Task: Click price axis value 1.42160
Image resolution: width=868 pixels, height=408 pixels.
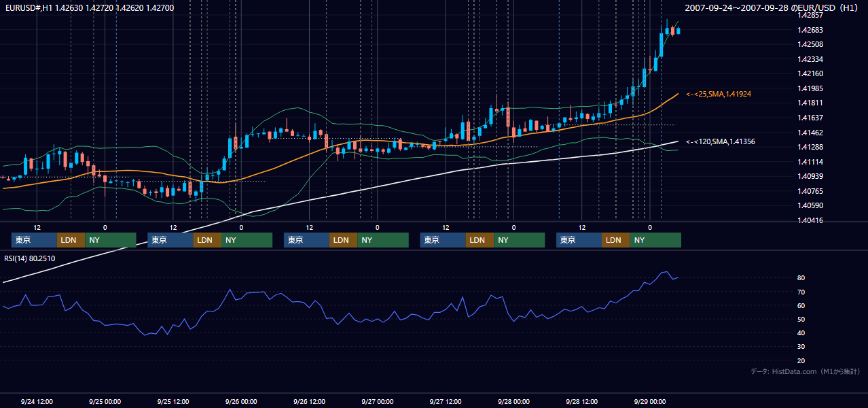Action: point(810,73)
